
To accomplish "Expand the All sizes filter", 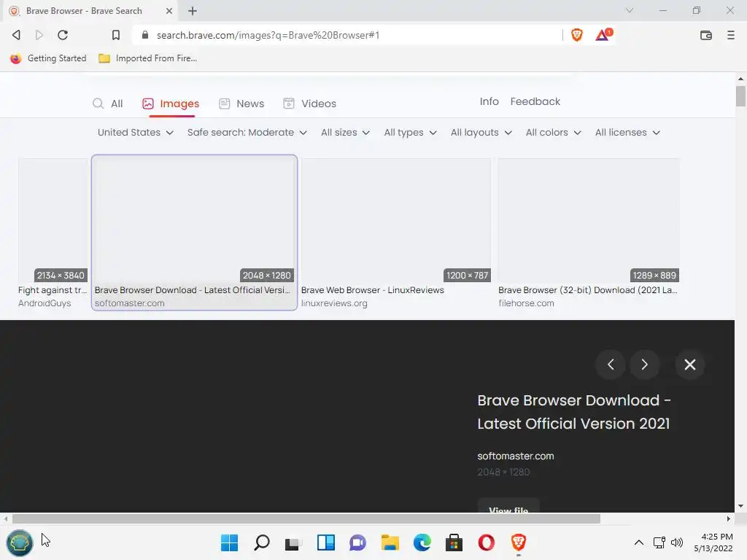I will coord(345,133).
